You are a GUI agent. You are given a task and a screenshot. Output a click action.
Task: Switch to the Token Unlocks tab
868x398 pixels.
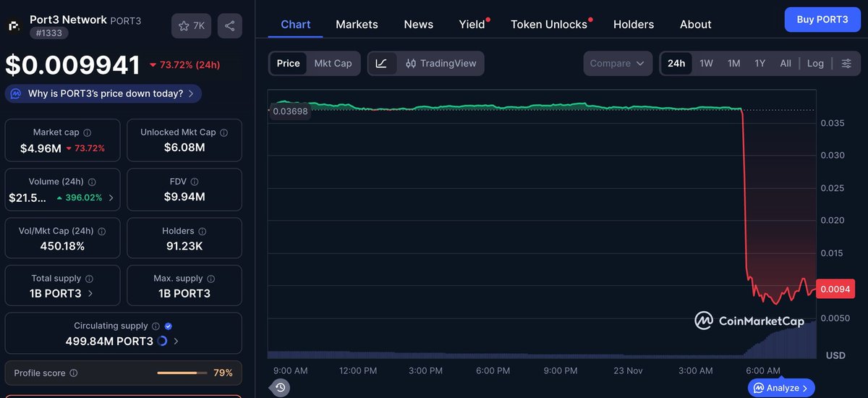[x=549, y=24]
